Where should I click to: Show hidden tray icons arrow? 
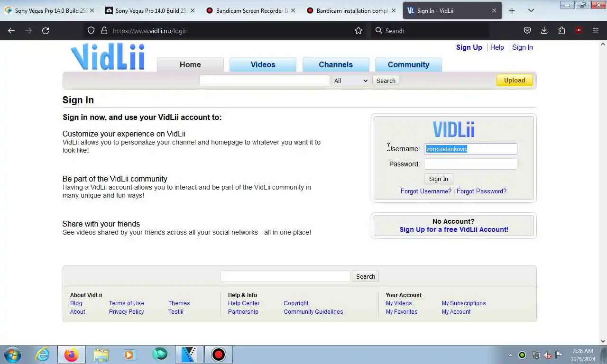point(510,355)
